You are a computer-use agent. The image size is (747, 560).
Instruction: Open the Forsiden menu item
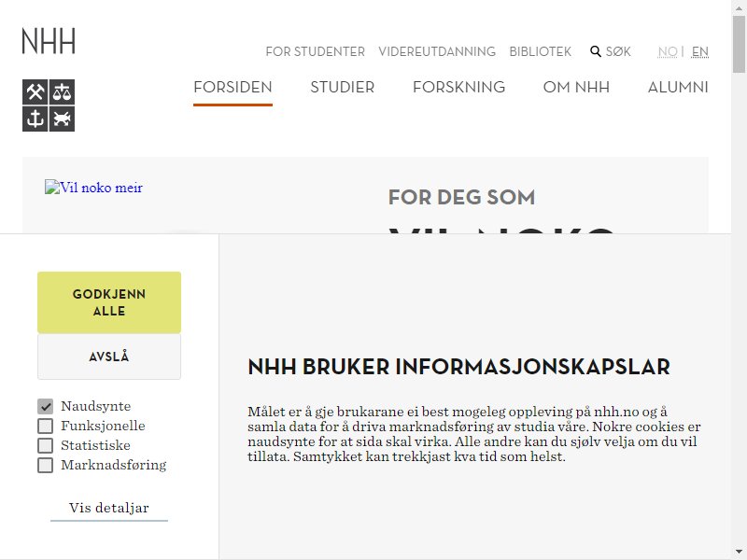[233, 87]
